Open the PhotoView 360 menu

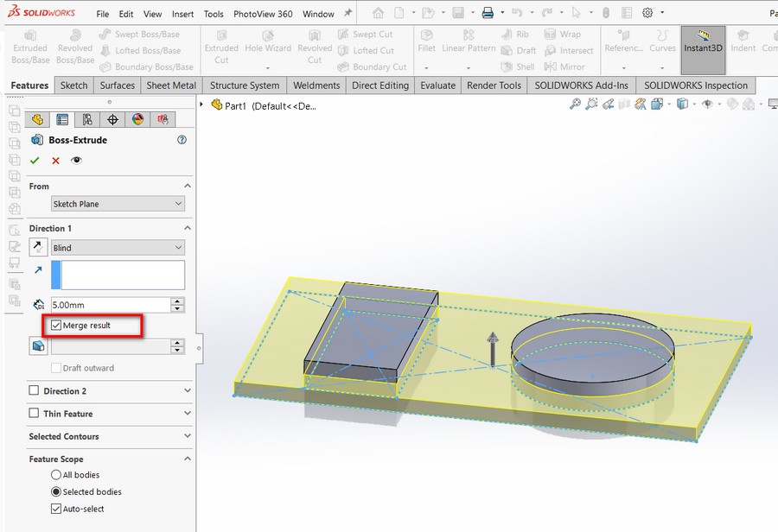tap(263, 14)
